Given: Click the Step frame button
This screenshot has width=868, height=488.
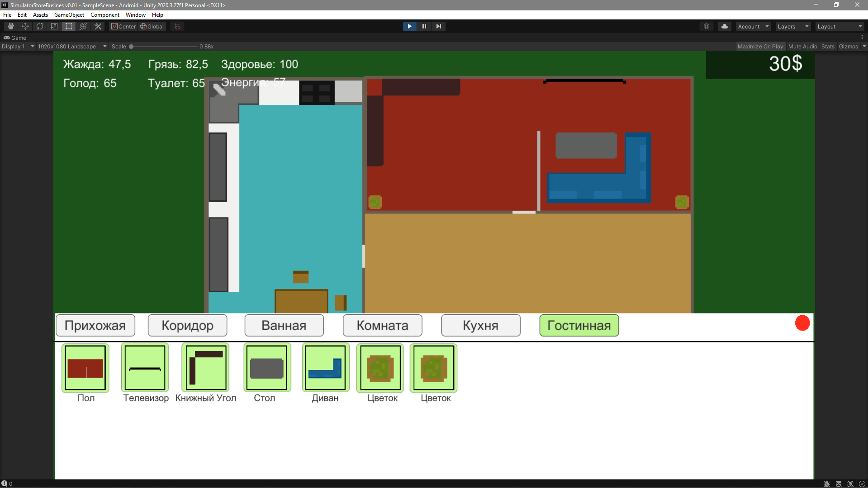Looking at the screenshot, I should click(x=438, y=26).
